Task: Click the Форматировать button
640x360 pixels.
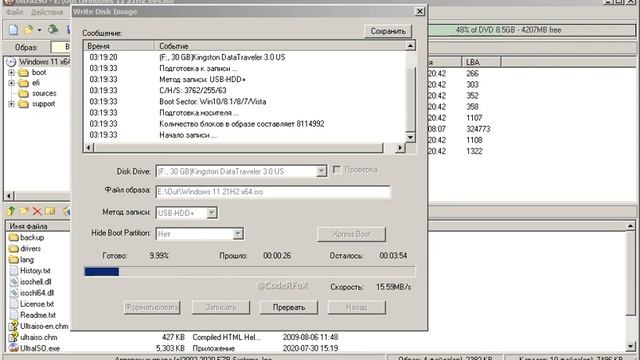Action: (152, 307)
